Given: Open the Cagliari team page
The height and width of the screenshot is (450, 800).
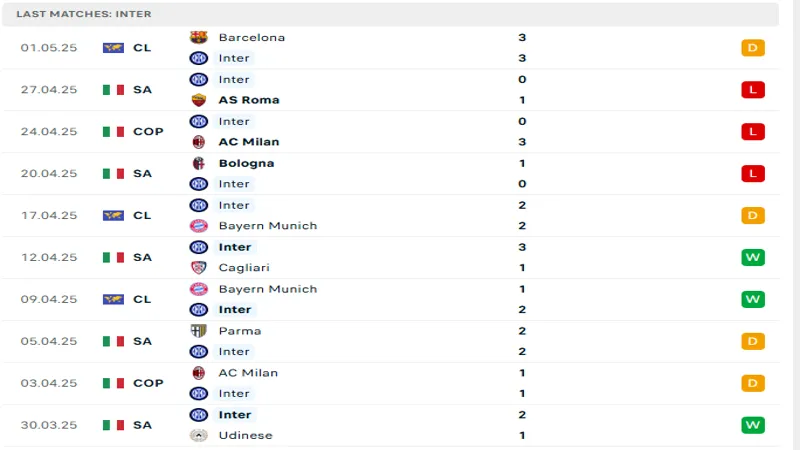Looking at the screenshot, I should (x=244, y=268).
